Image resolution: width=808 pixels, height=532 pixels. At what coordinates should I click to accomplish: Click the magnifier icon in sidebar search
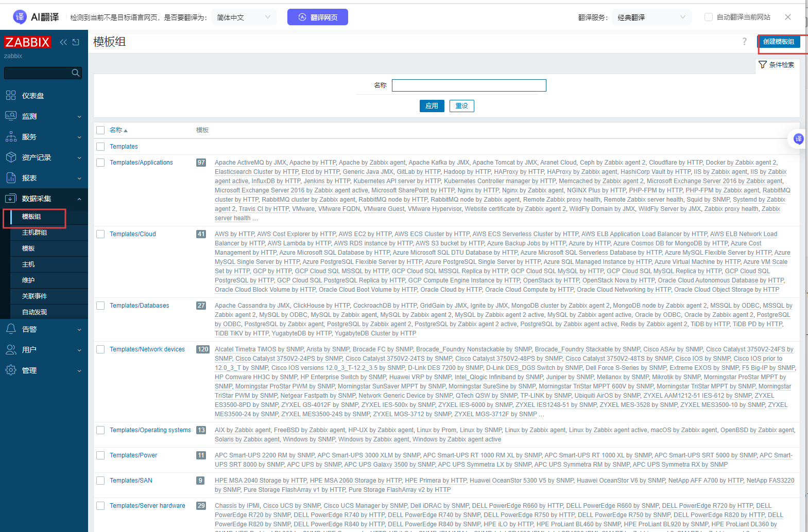[76, 73]
